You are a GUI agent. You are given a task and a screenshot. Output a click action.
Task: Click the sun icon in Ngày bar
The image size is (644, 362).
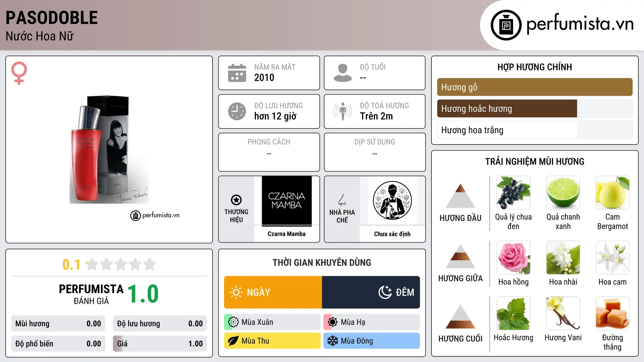236,292
